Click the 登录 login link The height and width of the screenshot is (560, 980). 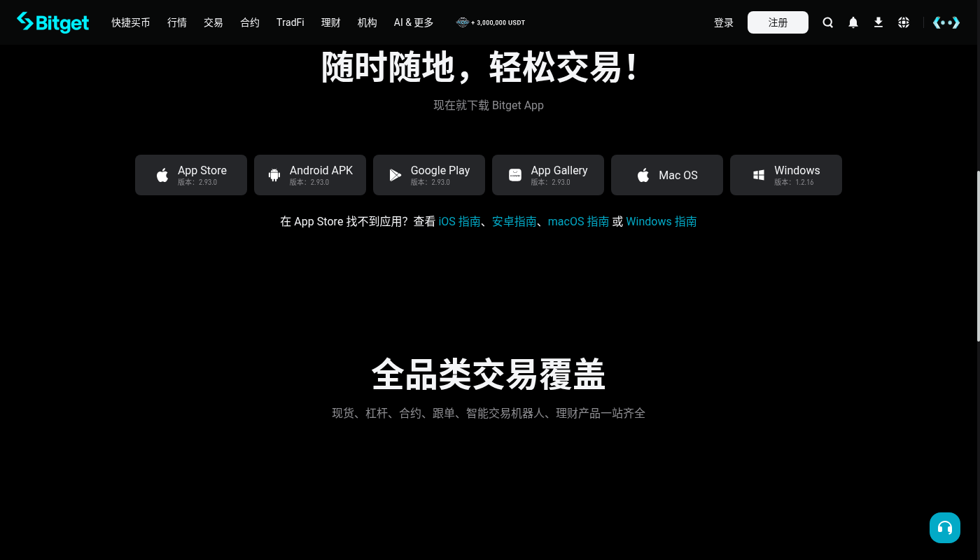[724, 22]
